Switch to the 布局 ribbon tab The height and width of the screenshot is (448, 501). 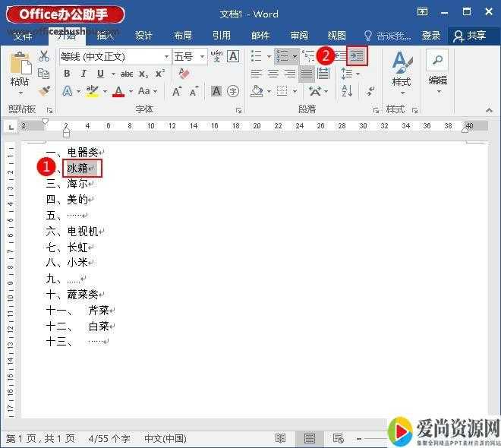(x=183, y=36)
